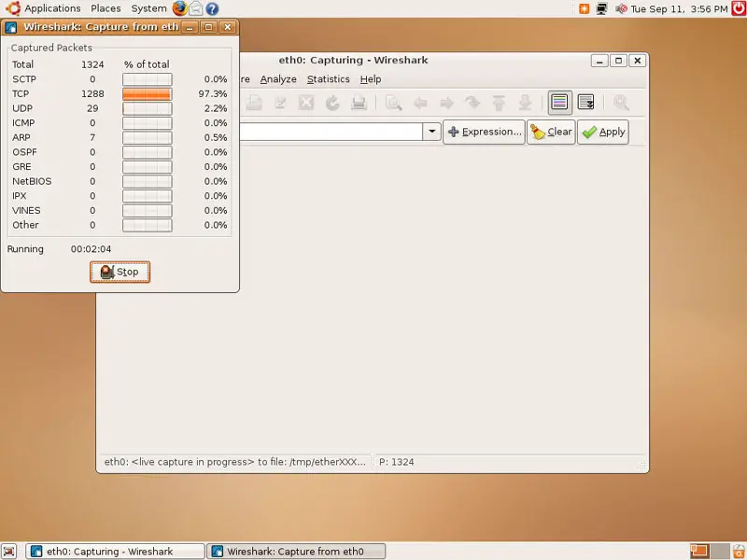The width and height of the screenshot is (747, 560).
Task: Clear the display filter
Action: pyautogui.click(x=551, y=132)
